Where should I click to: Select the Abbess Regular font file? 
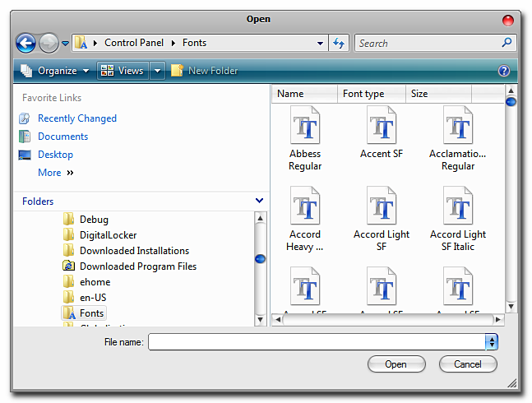pos(305,138)
